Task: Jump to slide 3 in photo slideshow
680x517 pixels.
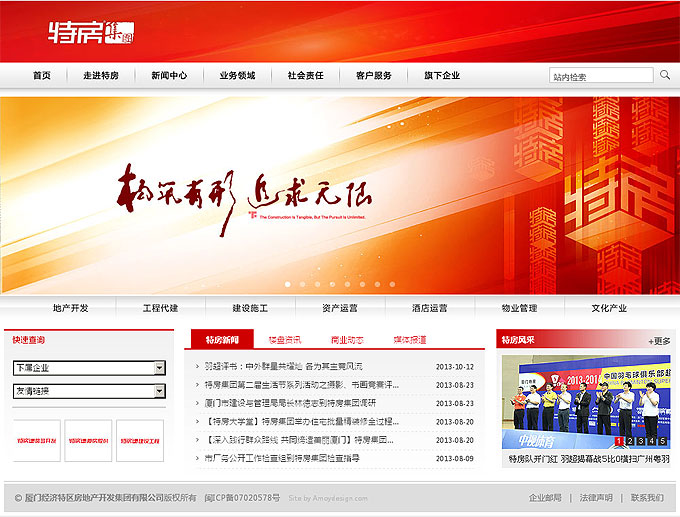Action: pos(640,441)
